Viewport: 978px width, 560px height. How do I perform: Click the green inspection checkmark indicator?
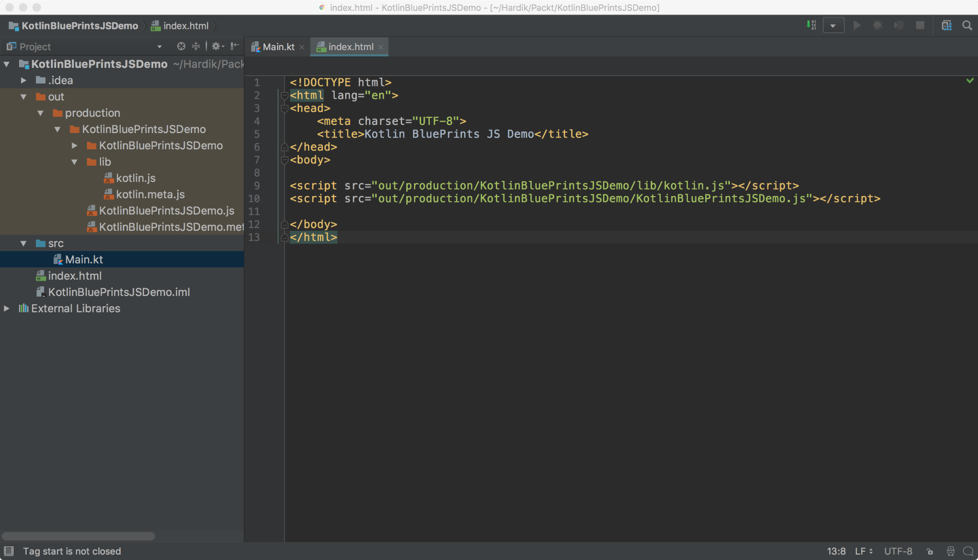[970, 80]
